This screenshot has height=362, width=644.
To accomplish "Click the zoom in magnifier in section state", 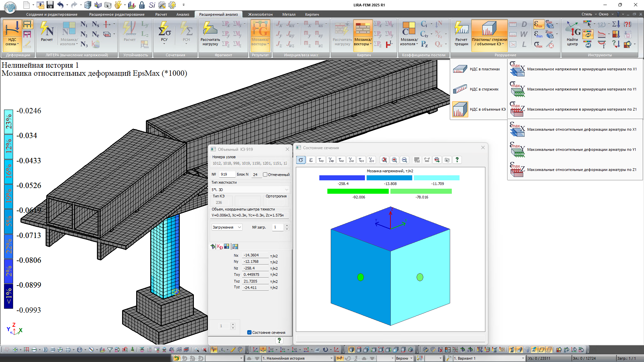I will tap(394, 160).
